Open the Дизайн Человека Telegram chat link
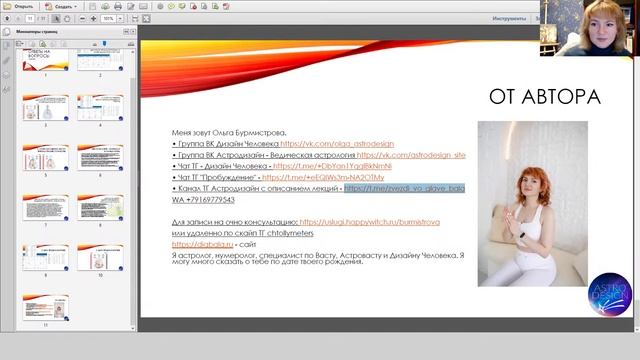 point(332,166)
